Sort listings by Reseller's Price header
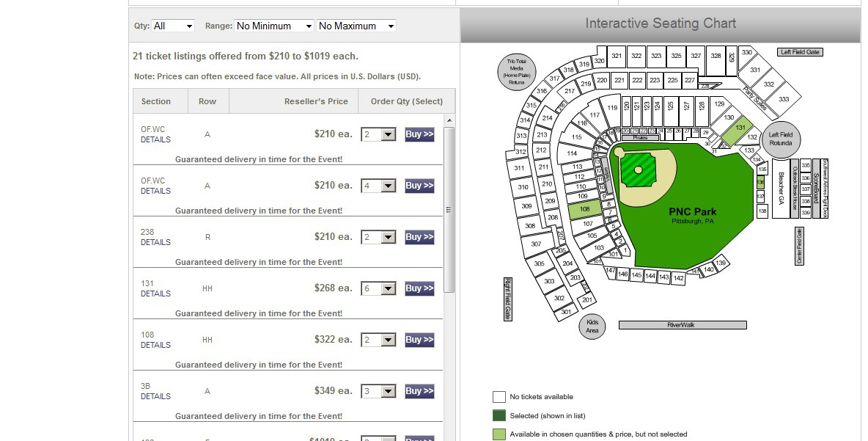The width and height of the screenshot is (868, 441). (316, 101)
